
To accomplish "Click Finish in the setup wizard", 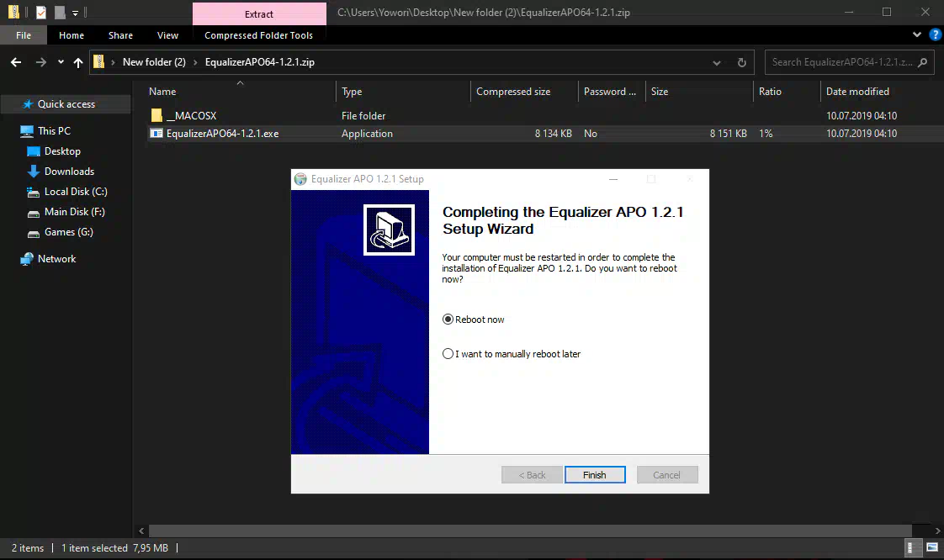I will (x=595, y=474).
